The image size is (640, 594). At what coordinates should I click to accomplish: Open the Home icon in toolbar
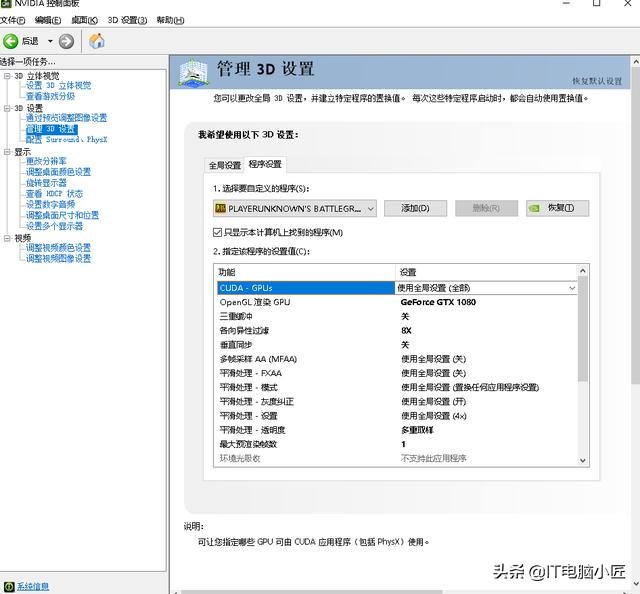pos(97,41)
